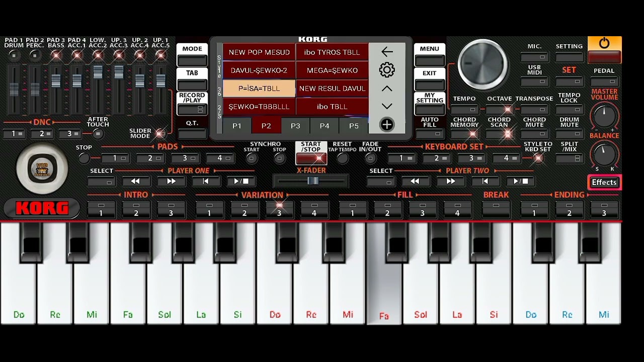Select Intro 1 button
Viewport: 644px width, 362px height.
(x=101, y=210)
